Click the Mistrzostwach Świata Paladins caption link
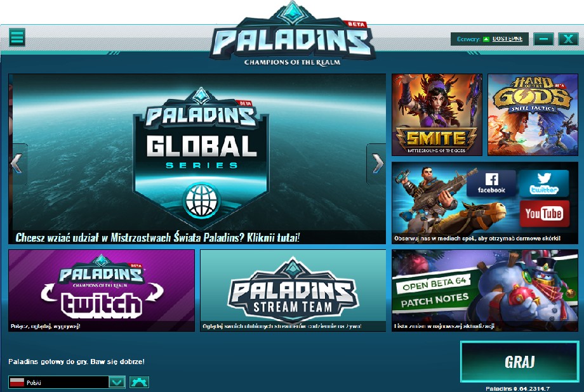The width and height of the screenshot is (584, 392). click(157, 237)
